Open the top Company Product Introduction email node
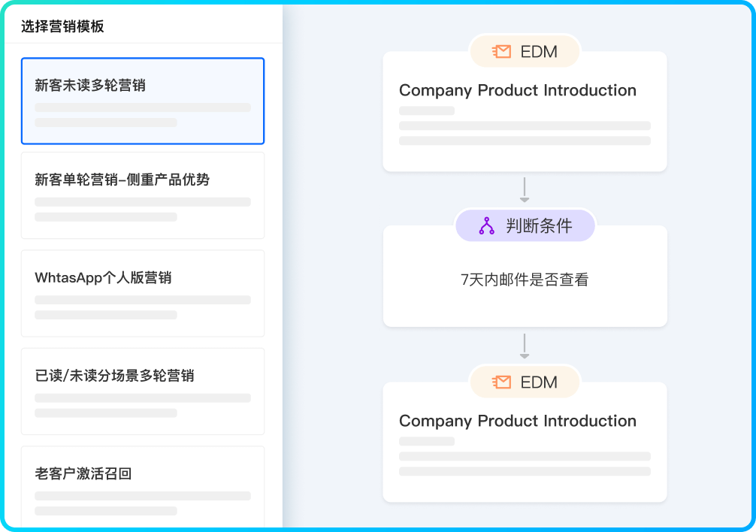This screenshot has width=756, height=532. pyautogui.click(x=525, y=111)
